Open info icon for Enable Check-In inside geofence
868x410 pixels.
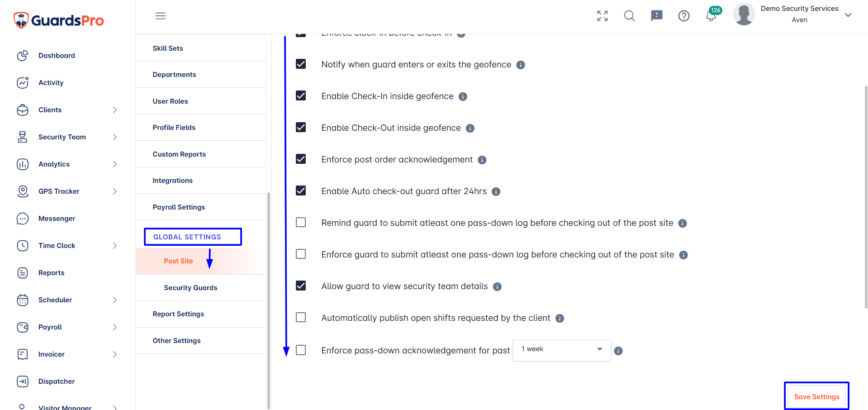pyautogui.click(x=463, y=96)
